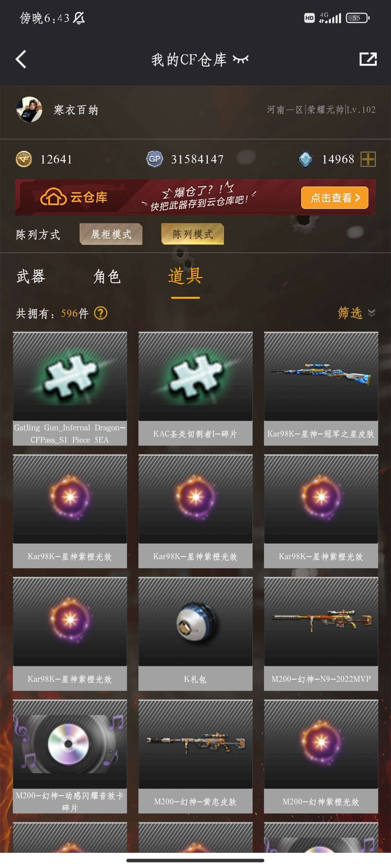Viewport: 391px width, 868px height.
Task: Select the K礼包 item thumbnail
Action: tap(195, 622)
